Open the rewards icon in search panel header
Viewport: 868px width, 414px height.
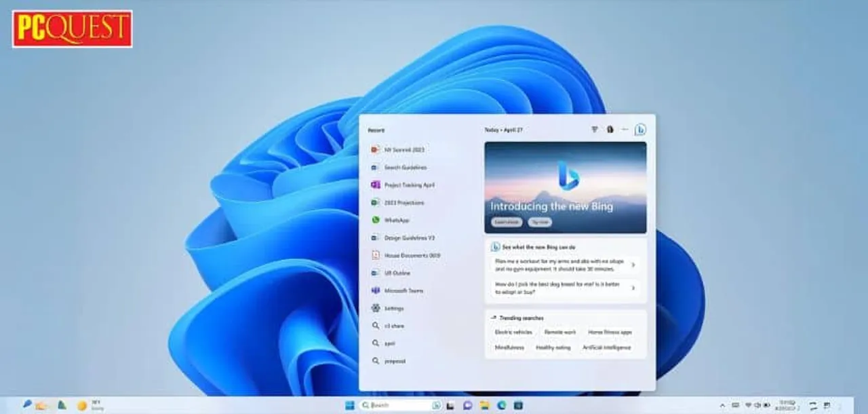pos(595,130)
